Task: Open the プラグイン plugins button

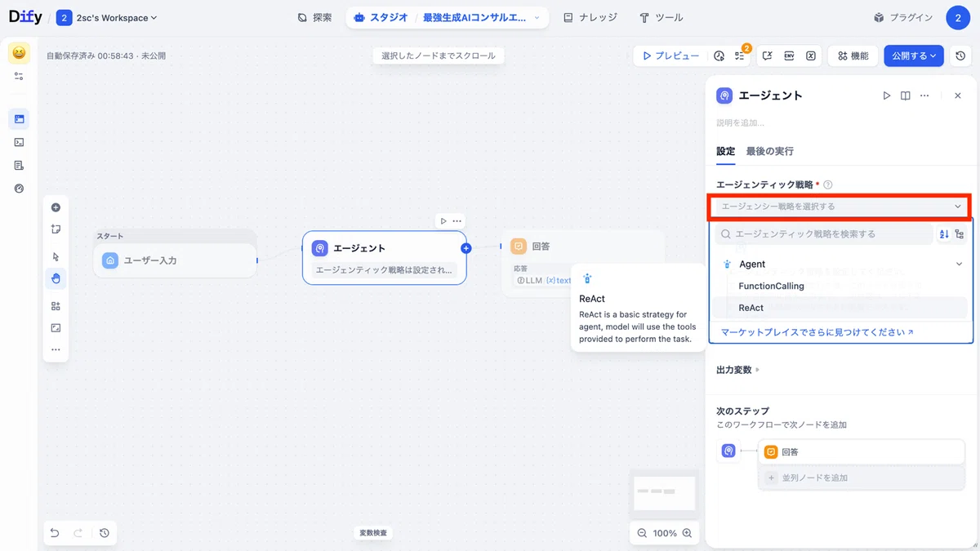Action: 902,17
